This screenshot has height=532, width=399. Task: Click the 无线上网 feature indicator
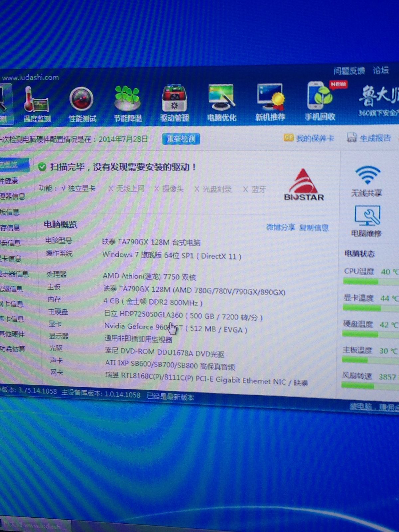[127, 189]
